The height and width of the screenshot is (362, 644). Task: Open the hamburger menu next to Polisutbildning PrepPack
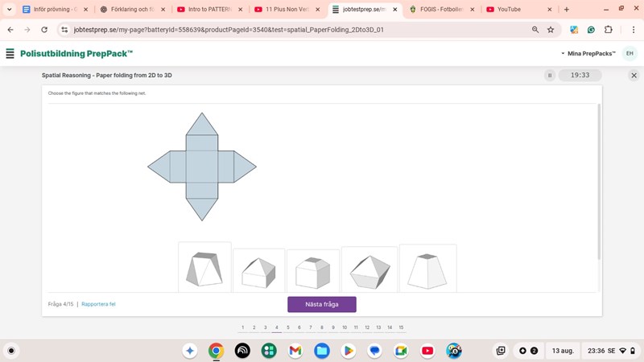10,53
